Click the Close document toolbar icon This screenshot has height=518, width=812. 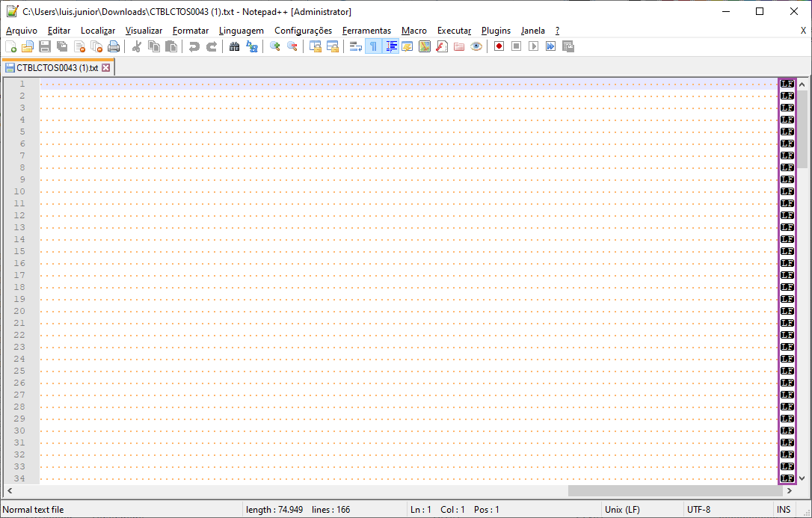[x=79, y=46]
